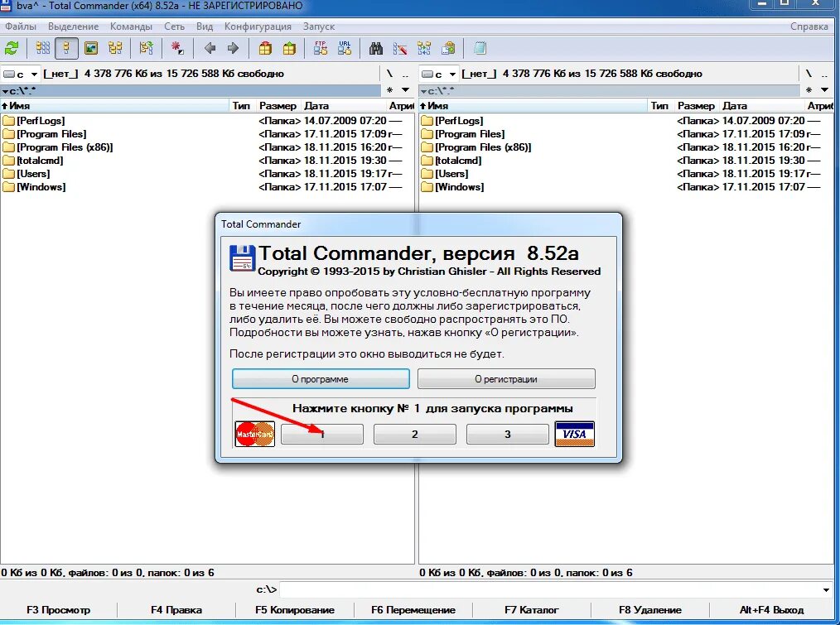Open right panel directory hotlist asterisk
Viewport: 840px width, 625px height.
click(809, 90)
